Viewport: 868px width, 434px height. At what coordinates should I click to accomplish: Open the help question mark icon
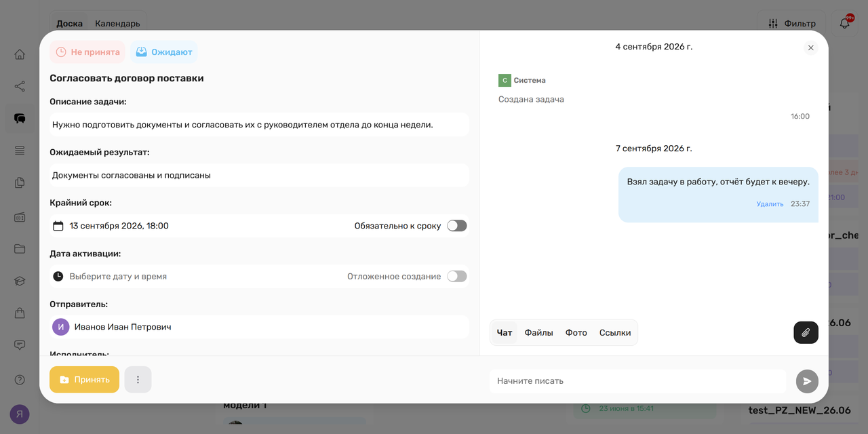click(x=20, y=380)
